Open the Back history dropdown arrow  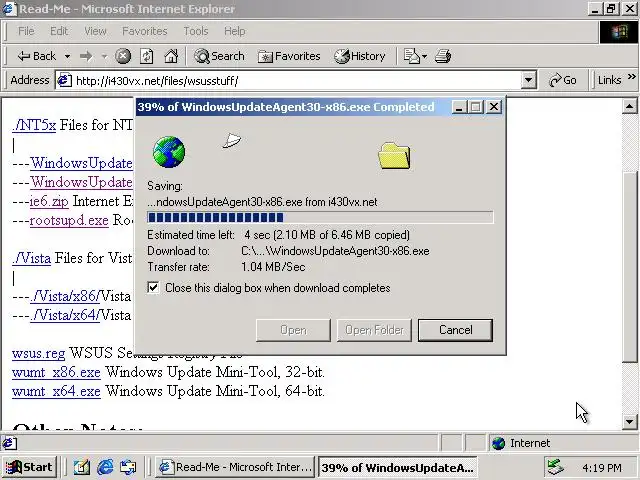tap(67, 56)
